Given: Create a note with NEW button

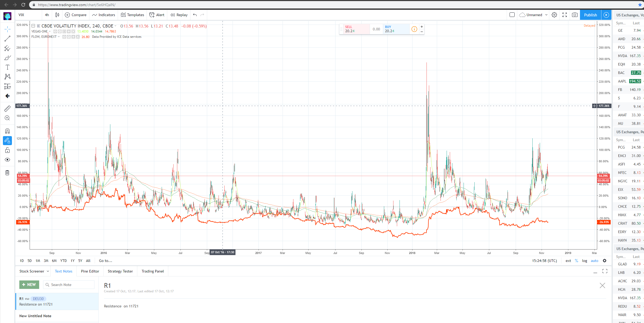Looking at the screenshot, I should 29,285.
